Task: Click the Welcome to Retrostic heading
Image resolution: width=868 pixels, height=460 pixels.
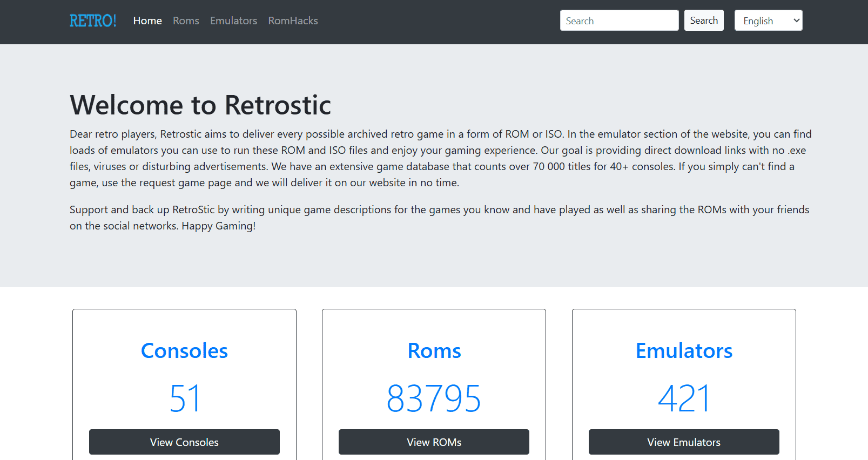Action: [200, 105]
